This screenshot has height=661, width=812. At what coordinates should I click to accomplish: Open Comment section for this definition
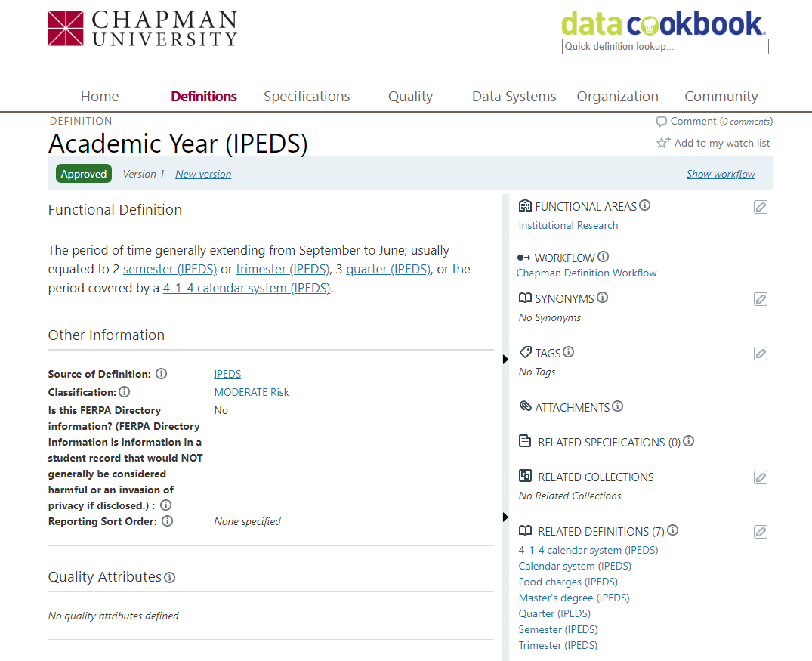693,121
